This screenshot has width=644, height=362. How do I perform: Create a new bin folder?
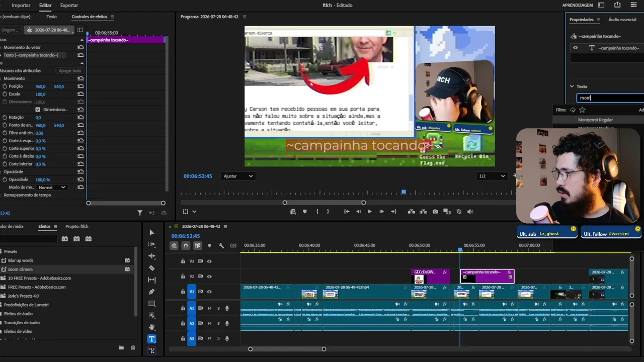coord(121,347)
